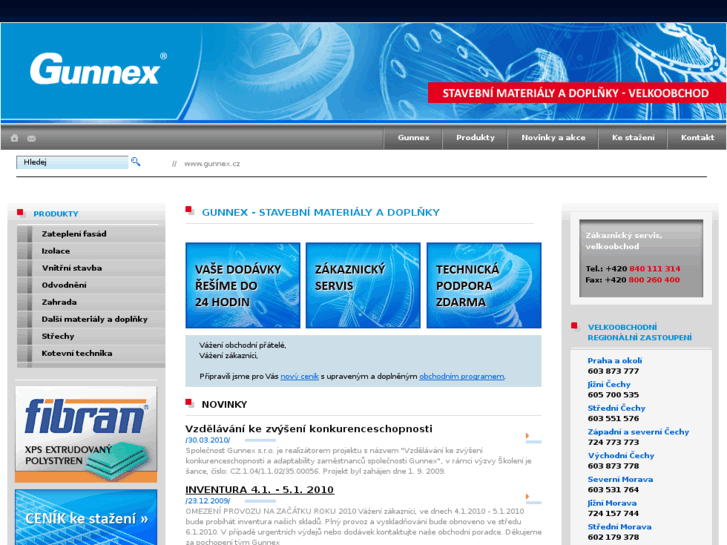Follow the nový ceník link
The image size is (727, 545).
(x=300, y=376)
